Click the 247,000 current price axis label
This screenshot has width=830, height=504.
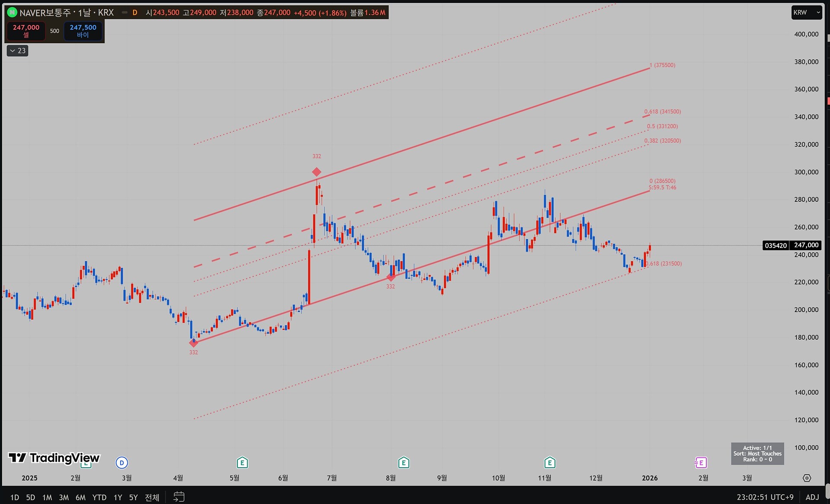(806, 245)
